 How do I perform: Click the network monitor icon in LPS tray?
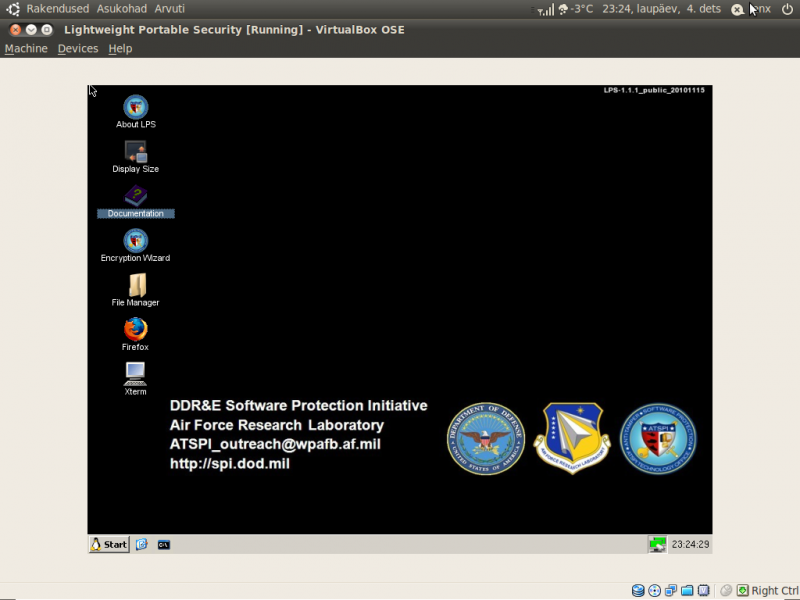(657, 544)
